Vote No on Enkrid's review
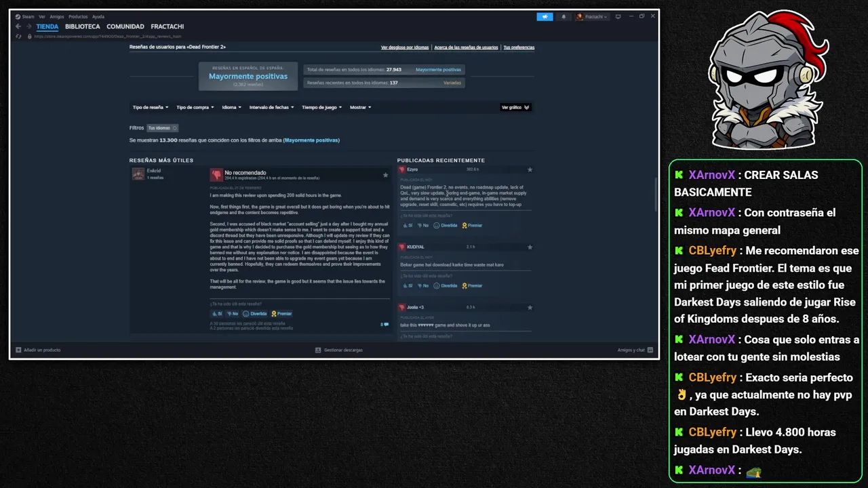Viewport: 868px width, 488px height. pyautogui.click(x=232, y=314)
